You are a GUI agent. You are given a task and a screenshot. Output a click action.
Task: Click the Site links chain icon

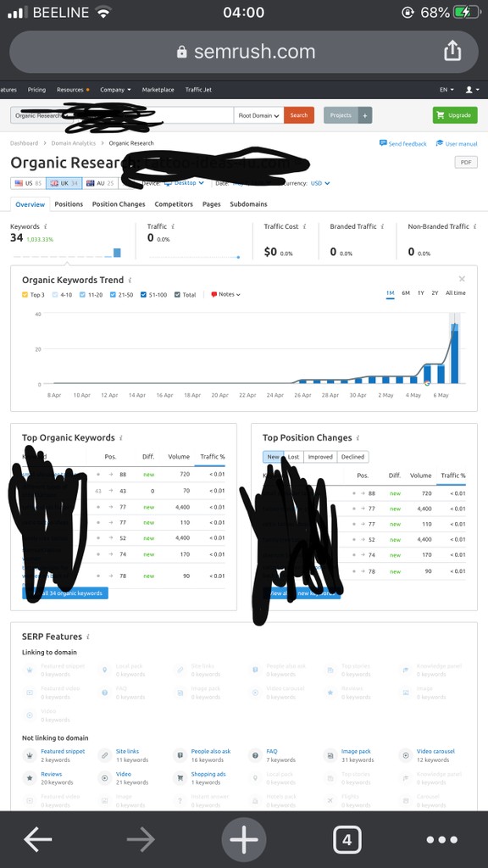pyautogui.click(x=104, y=755)
